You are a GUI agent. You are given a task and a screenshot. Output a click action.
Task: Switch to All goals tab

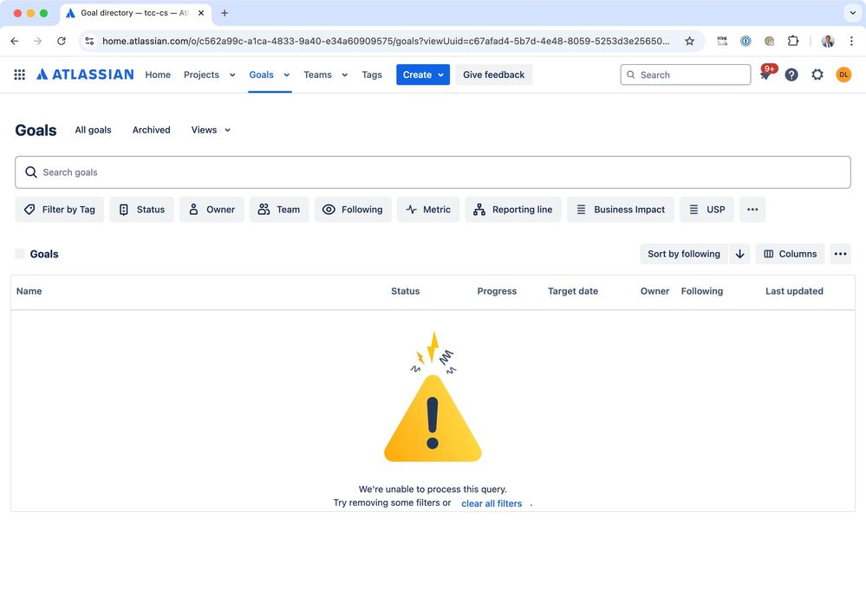coord(94,130)
